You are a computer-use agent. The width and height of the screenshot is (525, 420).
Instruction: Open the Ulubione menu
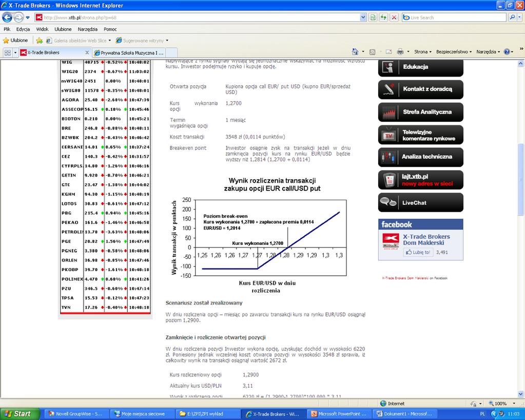click(x=63, y=29)
